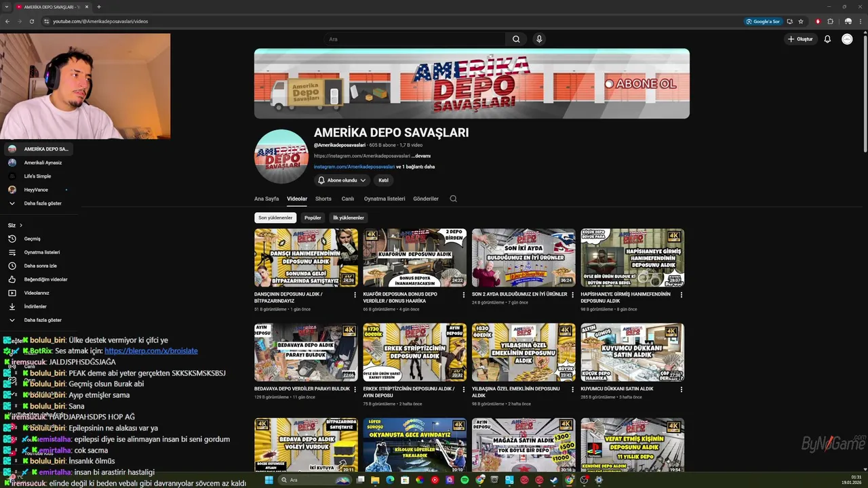The width and height of the screenshot is (868, 488).
Task: Open Steam from the taskbar
Action: pyautogui.click(x=554, y=480)
